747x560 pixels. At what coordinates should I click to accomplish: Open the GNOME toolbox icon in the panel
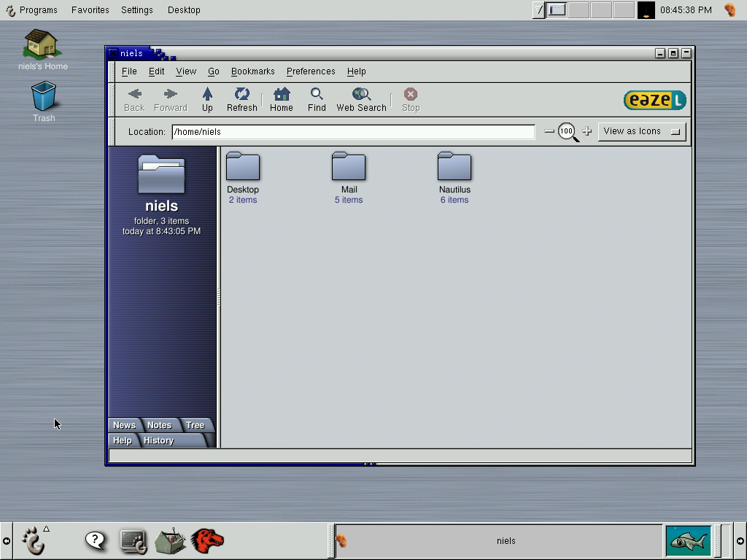(171, 540)
